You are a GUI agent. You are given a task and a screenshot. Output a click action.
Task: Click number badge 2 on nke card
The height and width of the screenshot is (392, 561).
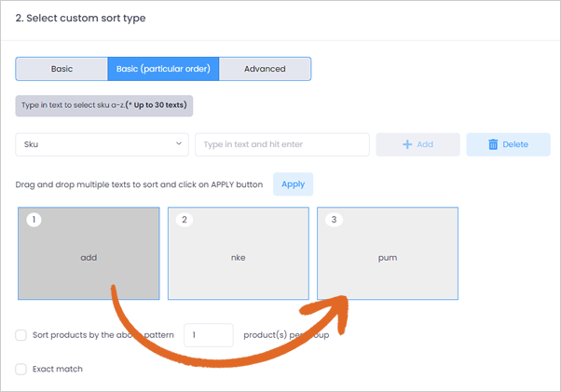pyautogui.click(x=185, y=220)
